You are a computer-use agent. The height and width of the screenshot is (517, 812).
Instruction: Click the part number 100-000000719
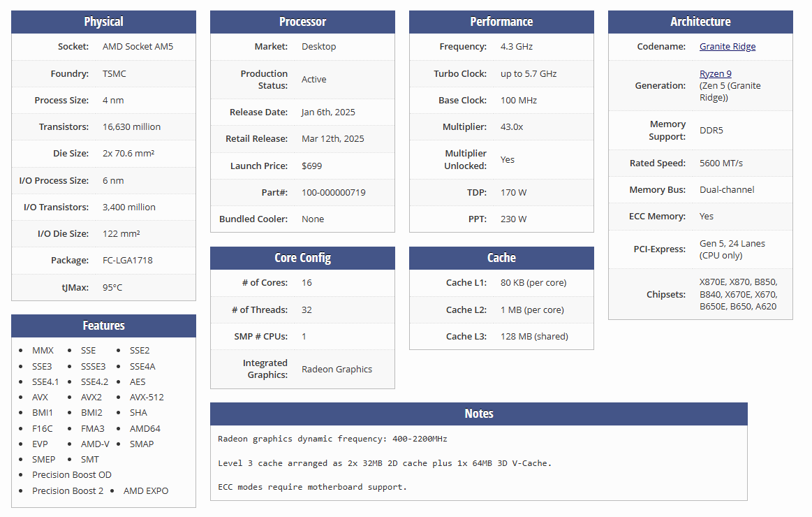333,193
